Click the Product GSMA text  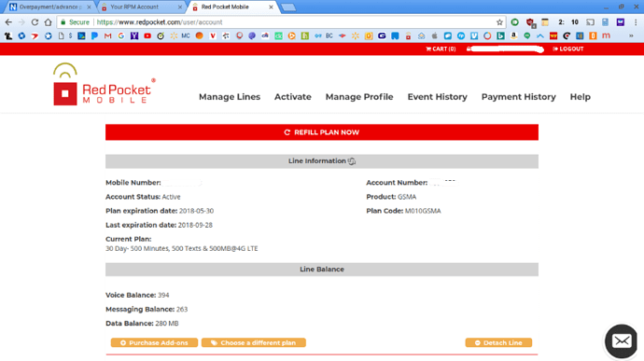(407, 197)
